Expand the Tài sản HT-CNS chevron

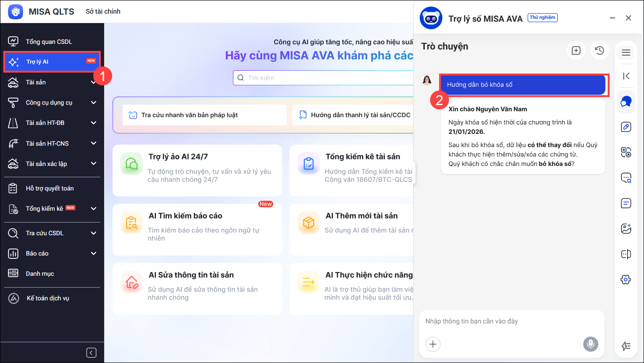93,143
